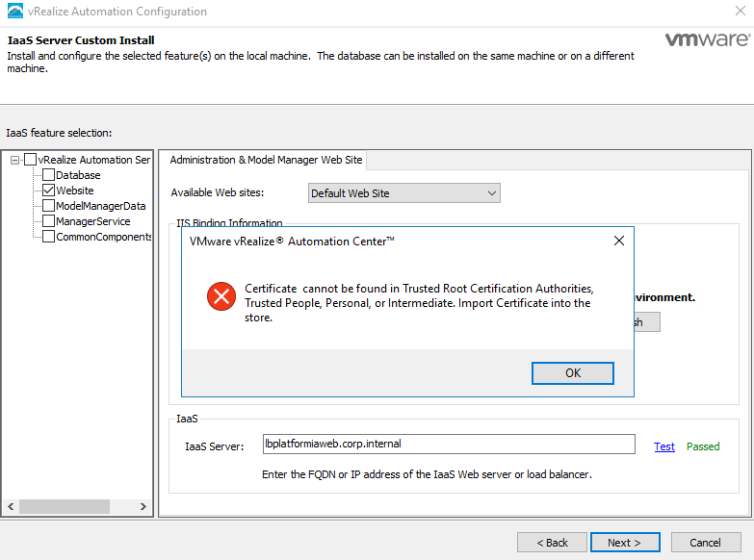Close the vRealize Automation Configuration window
The image size is (754, 560).
pos(741,11)
